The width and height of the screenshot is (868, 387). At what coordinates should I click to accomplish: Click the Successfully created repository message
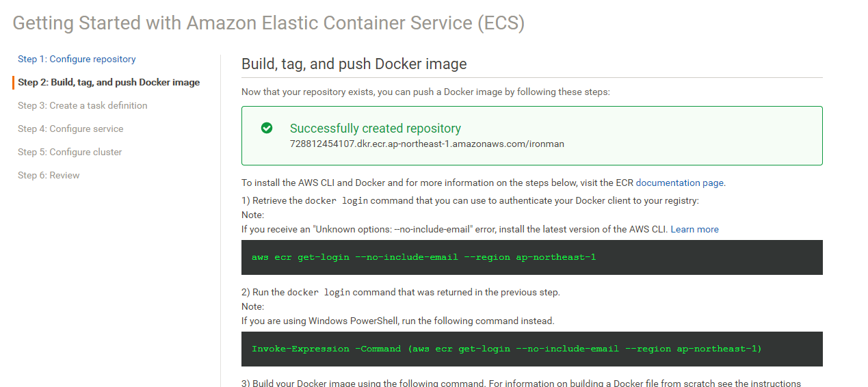click(375, 129)
